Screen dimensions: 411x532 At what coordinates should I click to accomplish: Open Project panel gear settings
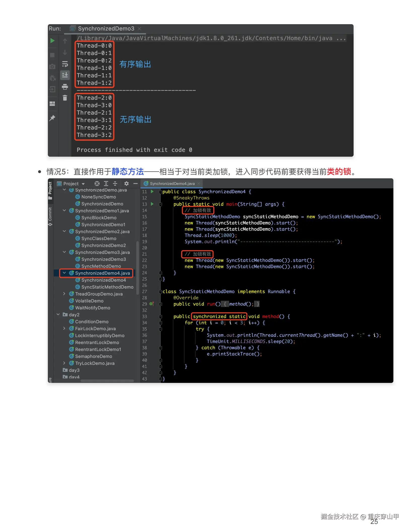(126, 184)
